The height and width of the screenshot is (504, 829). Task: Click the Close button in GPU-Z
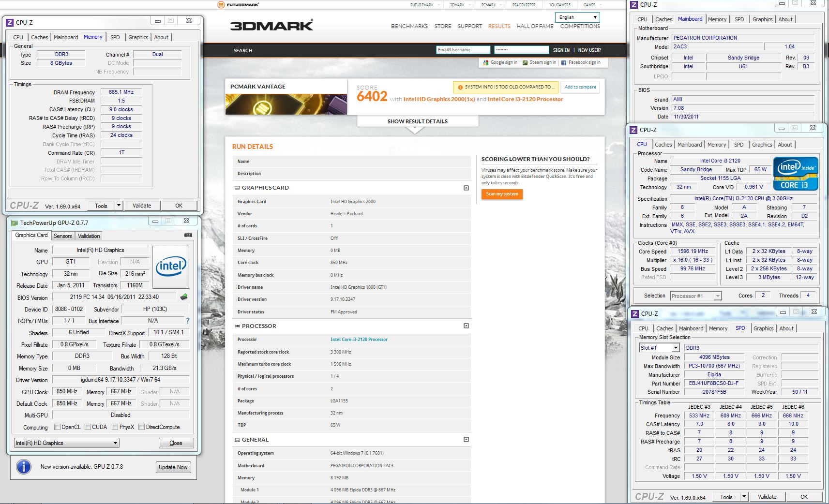(x=176, y=443)
